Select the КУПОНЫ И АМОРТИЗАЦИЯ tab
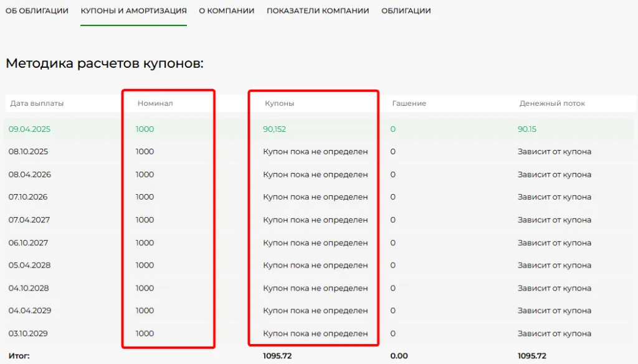638x364 pixels. click(x=133, y=11)
